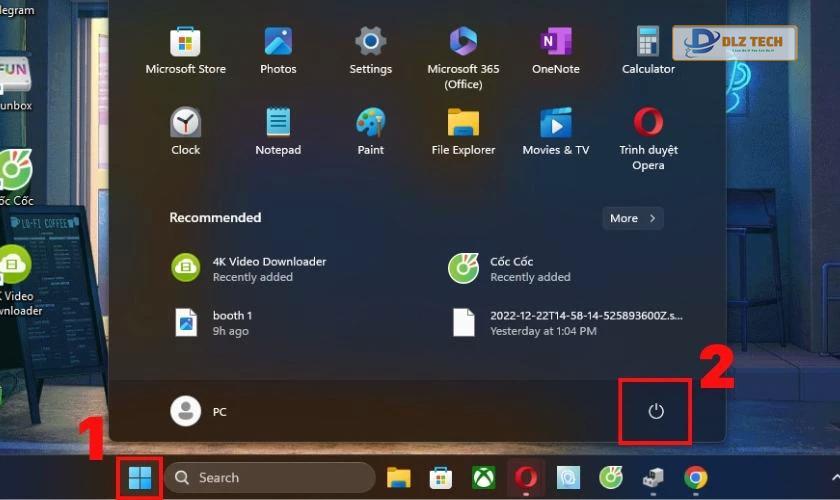Open recent file 2022-12-22T14-58-14
The height and width of the screenshot is (500, 840).
[x=566, y=323]
